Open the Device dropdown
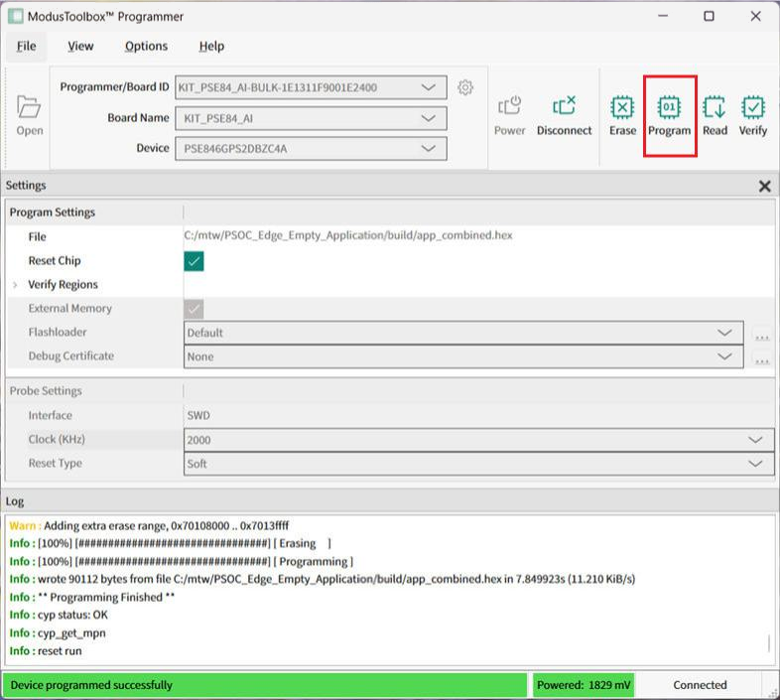 point(311,148)
